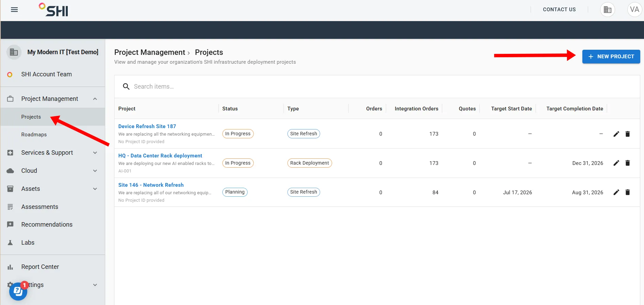Open the VA user avatar menu

634,10
